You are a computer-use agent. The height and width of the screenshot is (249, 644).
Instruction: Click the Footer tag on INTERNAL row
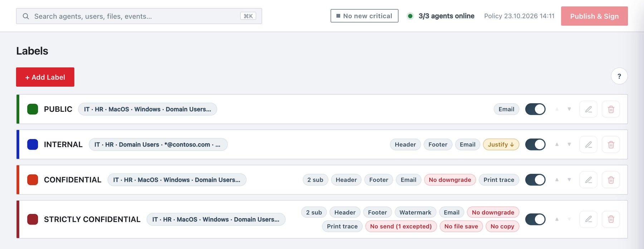438,144
